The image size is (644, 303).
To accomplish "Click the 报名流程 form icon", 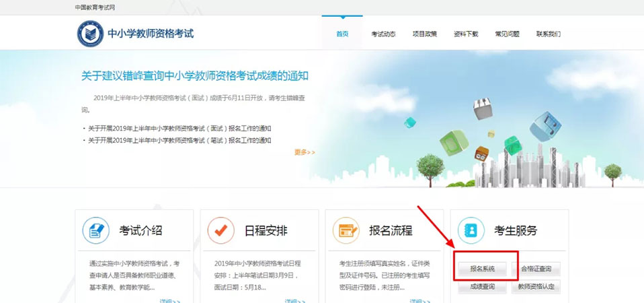I will [x=346, y=231].
